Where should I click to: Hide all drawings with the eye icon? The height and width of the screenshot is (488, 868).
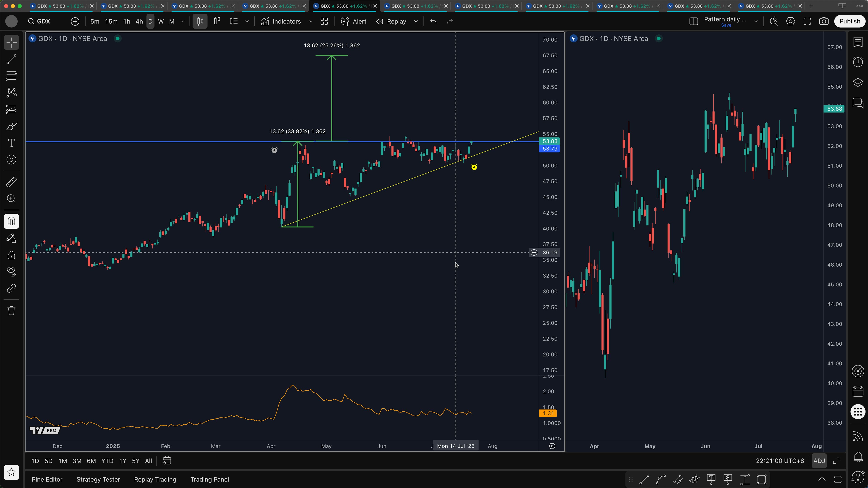12,271
